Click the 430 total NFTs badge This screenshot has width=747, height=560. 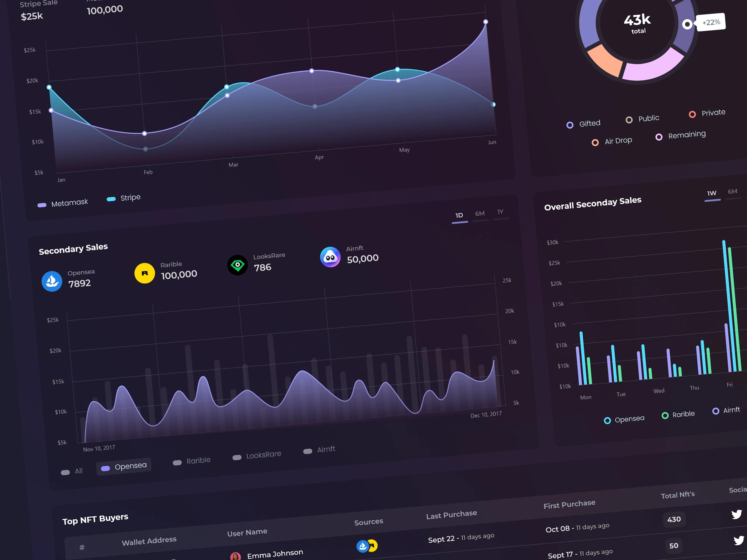click(x=674, y=519)
